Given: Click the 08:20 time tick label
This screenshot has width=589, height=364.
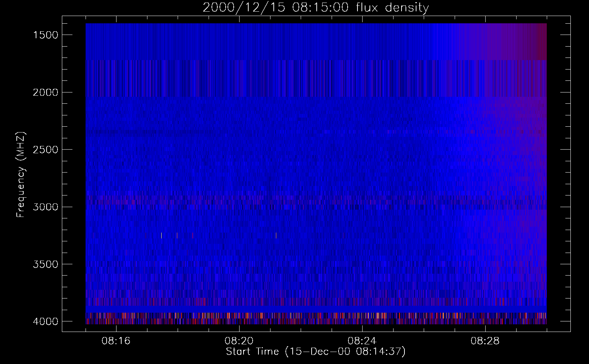Looking at the screenshot, I should 239,341.
